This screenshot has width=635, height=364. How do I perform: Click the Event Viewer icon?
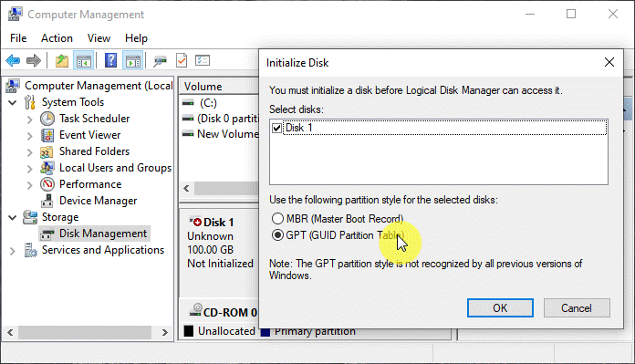point(47,135)
